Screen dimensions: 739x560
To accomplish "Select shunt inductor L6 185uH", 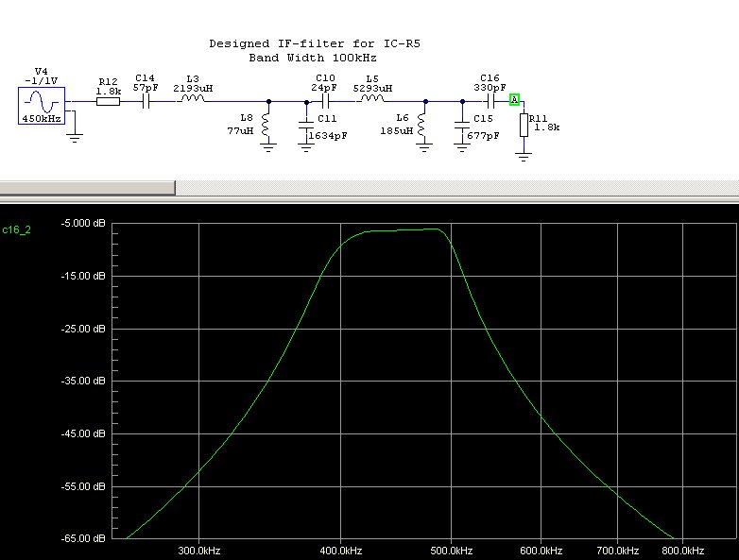I will pos(421,126).
